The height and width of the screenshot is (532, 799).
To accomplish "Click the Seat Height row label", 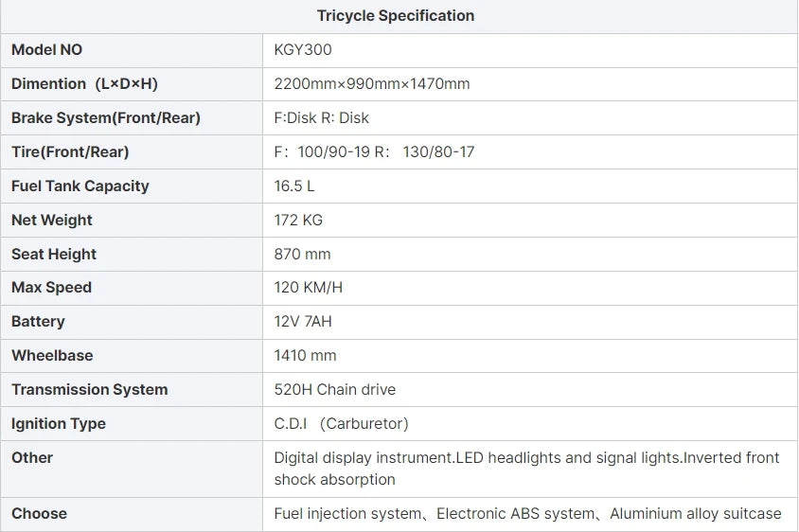I will [x=54, y=254].
